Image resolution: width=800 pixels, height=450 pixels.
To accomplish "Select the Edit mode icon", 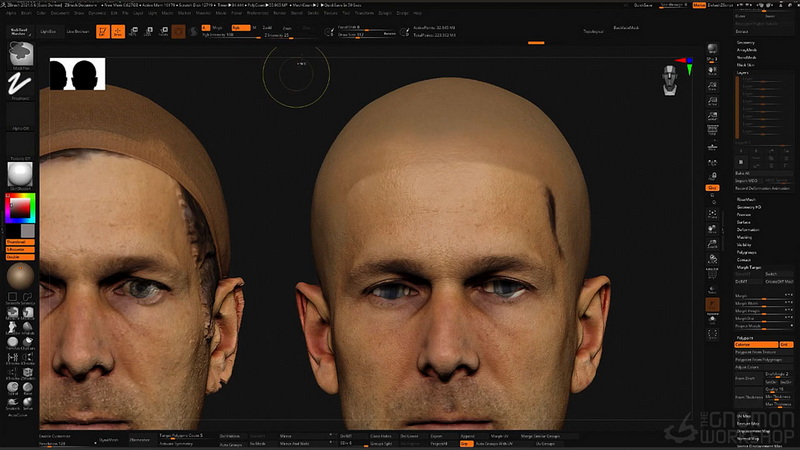I will (103, 32).
